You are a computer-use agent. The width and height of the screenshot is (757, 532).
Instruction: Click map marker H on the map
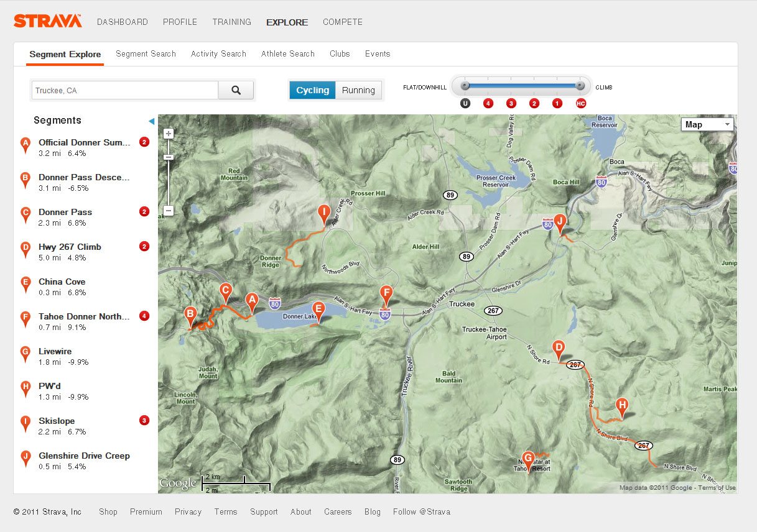tap(621, 409)
